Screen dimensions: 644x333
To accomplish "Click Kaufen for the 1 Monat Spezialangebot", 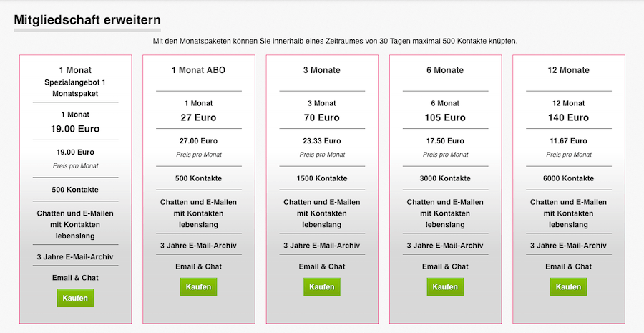I will tap(75, 298).
